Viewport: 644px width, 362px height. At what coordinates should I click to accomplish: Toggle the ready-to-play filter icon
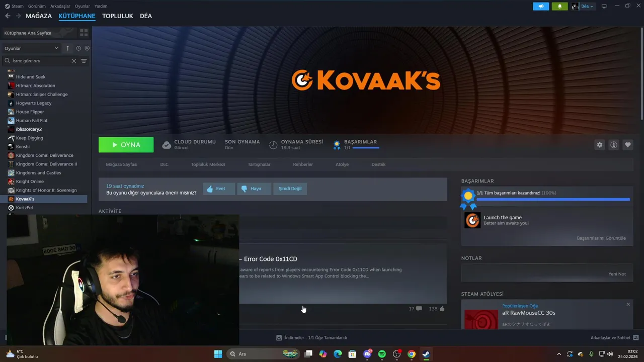click(x=87, y=48)
